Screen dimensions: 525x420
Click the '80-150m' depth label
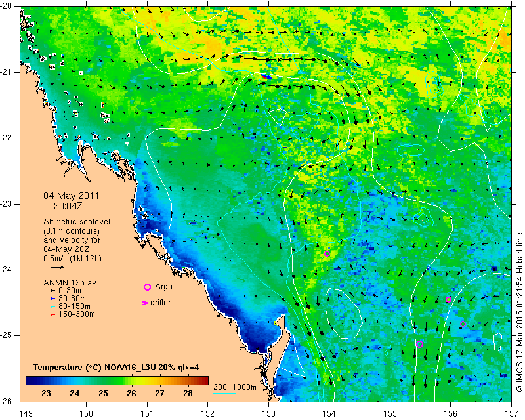74,306
